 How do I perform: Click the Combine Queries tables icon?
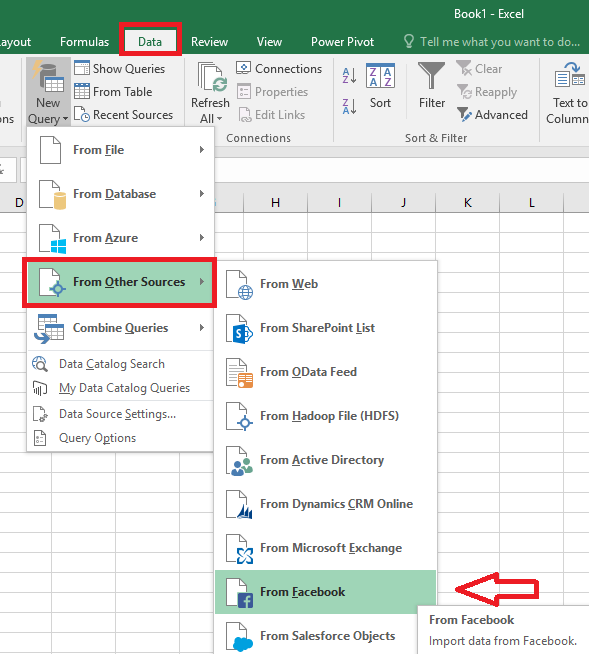[x=49, y=329]
